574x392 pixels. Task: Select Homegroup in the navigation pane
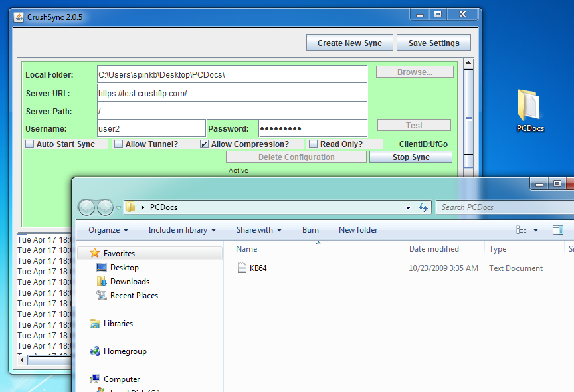125,351
